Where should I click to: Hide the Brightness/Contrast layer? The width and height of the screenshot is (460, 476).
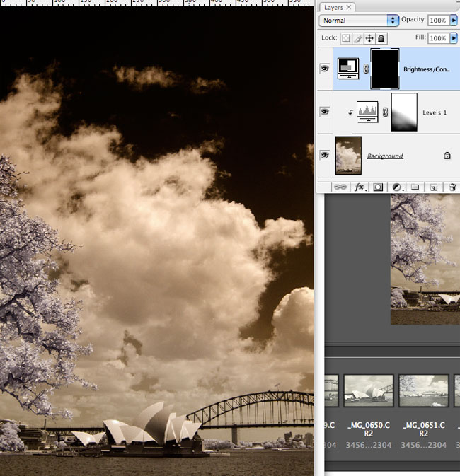coord(325,69)
